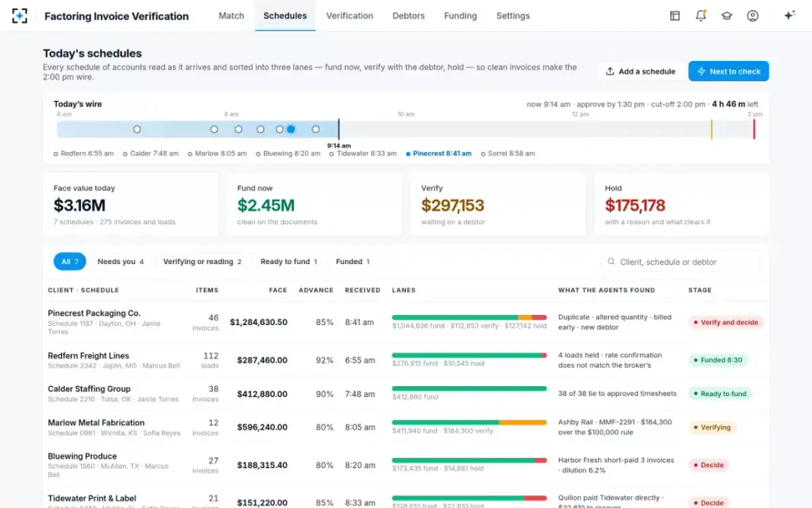Click the Verify and decide stage badge

[x=725, y=322]
